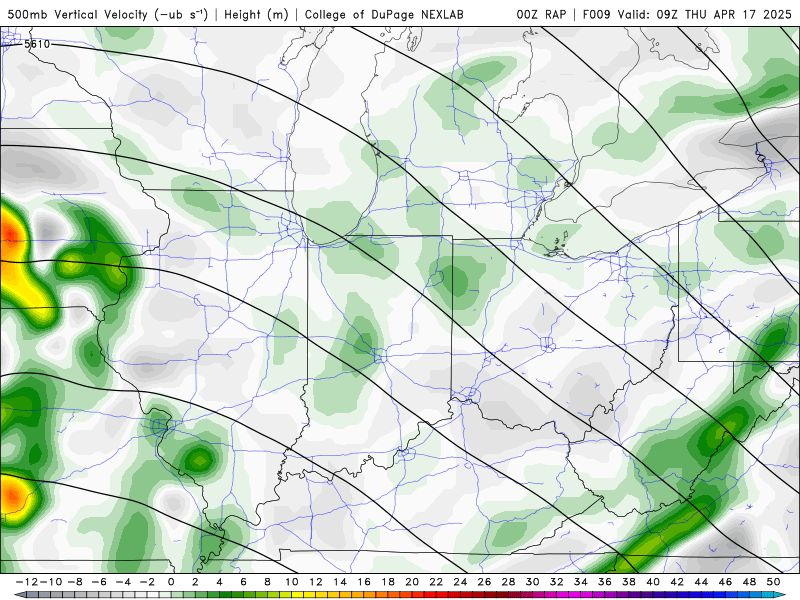Click the "-10" color scale value
The height and width of the screenshot is (600, 800).
50,582
